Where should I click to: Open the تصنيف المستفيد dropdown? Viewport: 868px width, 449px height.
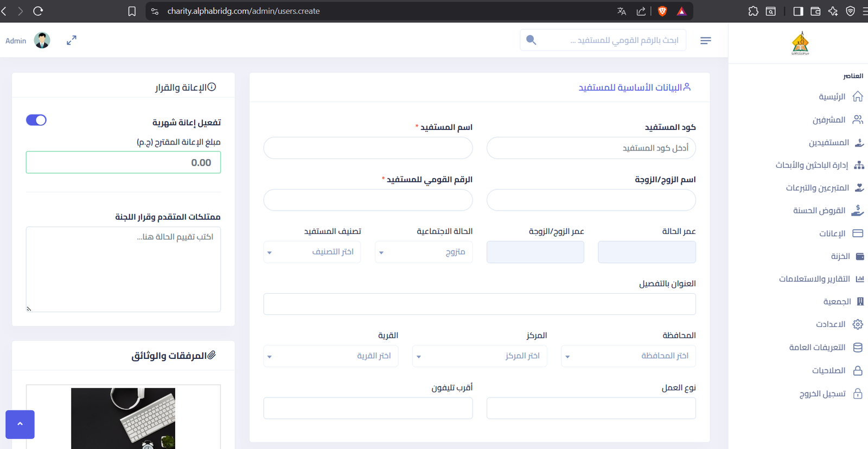pos(312,252)
